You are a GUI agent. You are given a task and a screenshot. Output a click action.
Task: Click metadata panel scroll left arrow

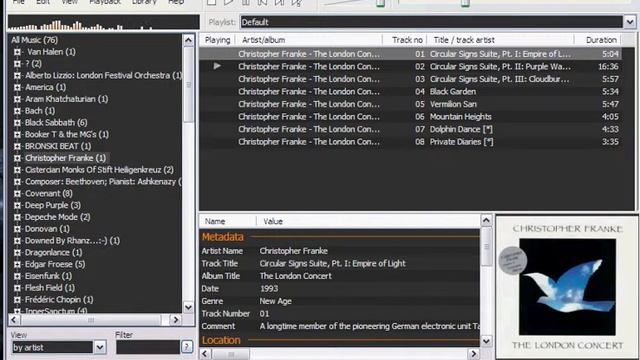tap(205, 353)
